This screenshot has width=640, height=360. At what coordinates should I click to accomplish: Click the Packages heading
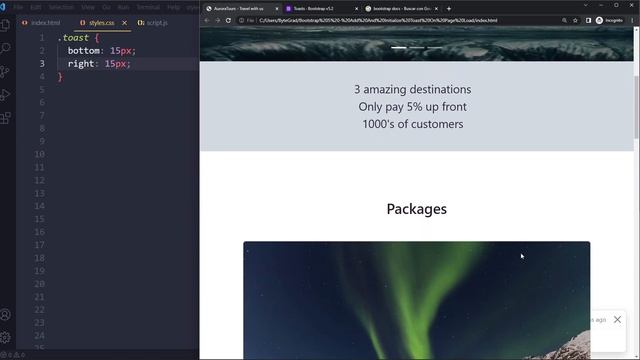tap(417, 209)
